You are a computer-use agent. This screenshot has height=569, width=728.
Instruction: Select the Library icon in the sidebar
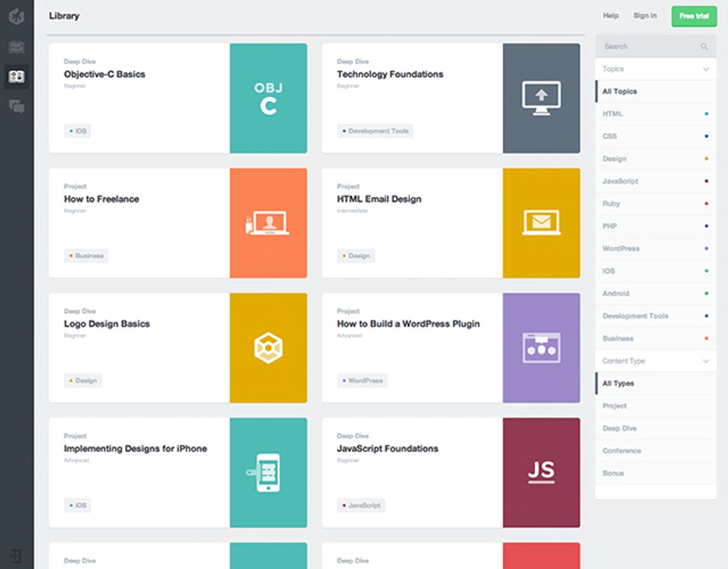(16, 77)
